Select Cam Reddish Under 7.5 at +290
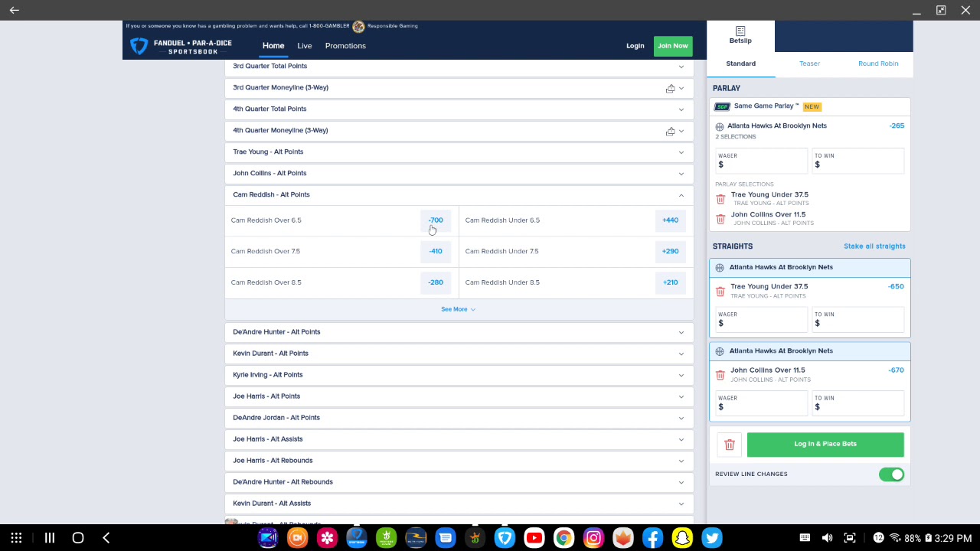Screen dimensions: 980x551 click(x=670, y=251)
